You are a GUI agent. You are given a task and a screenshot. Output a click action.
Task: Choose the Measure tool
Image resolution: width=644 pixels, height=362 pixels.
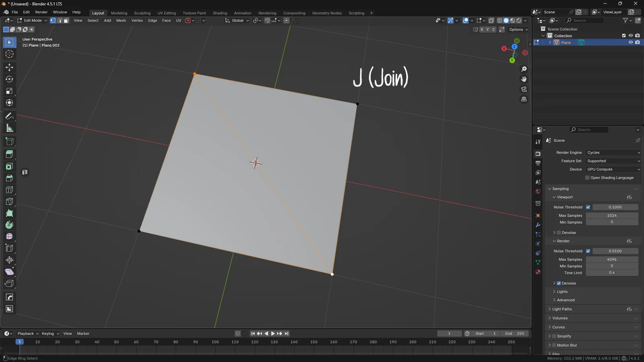[x=9, y=128]
